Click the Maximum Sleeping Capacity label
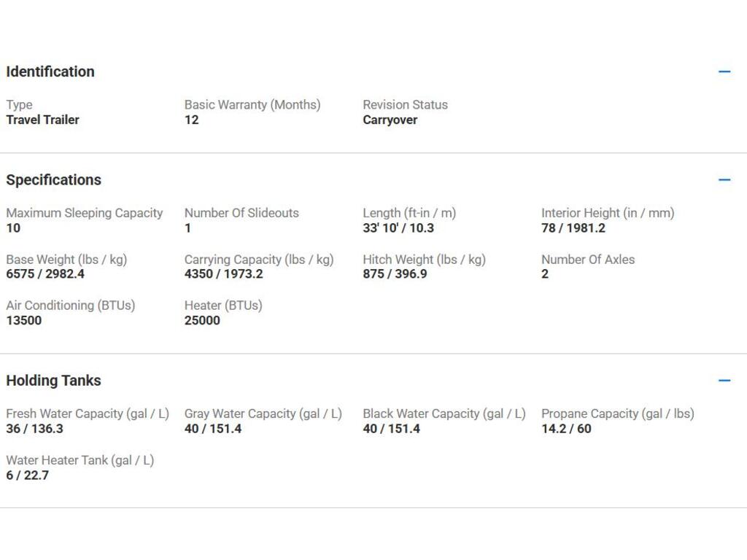 point(85,213)
